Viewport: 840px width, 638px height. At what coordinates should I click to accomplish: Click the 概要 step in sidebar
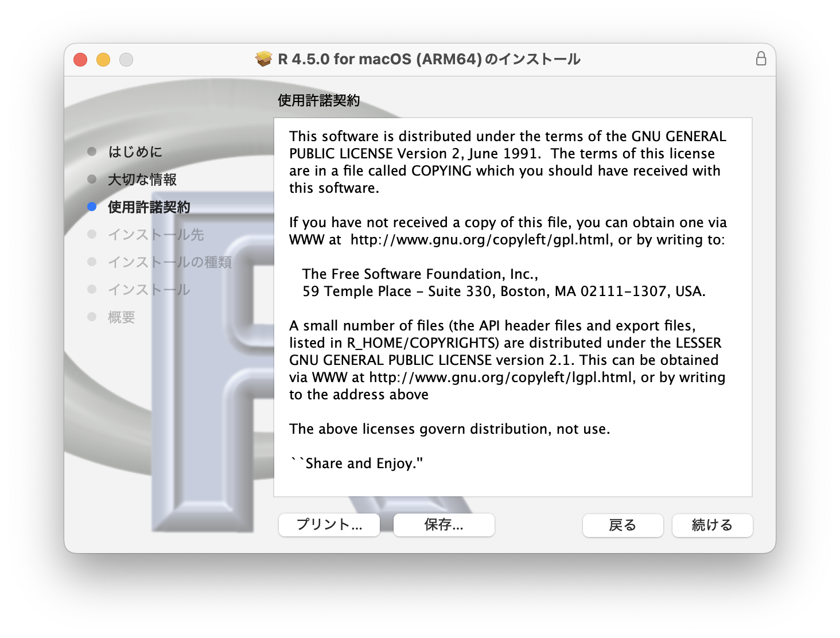(x=122, y=317)
